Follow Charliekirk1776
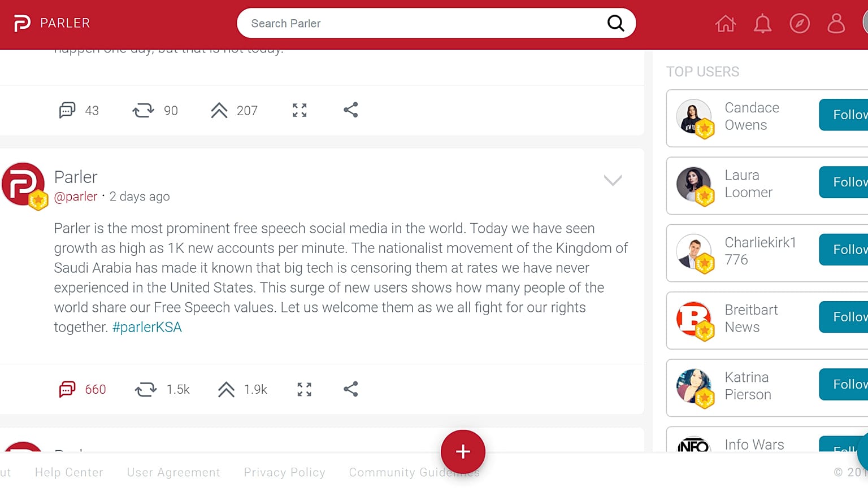Image resolution: width=868 pixels, height=488 pixels. (843, 249)
